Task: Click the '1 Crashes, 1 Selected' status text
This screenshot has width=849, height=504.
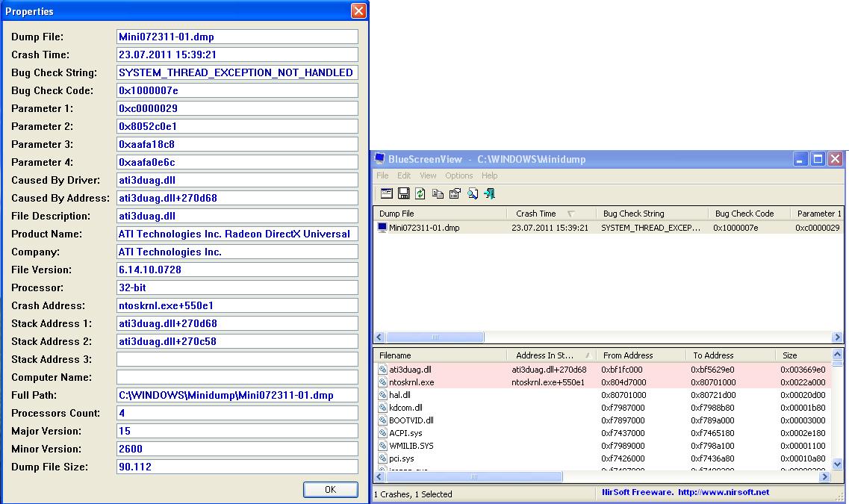Action: pos(413,494)
